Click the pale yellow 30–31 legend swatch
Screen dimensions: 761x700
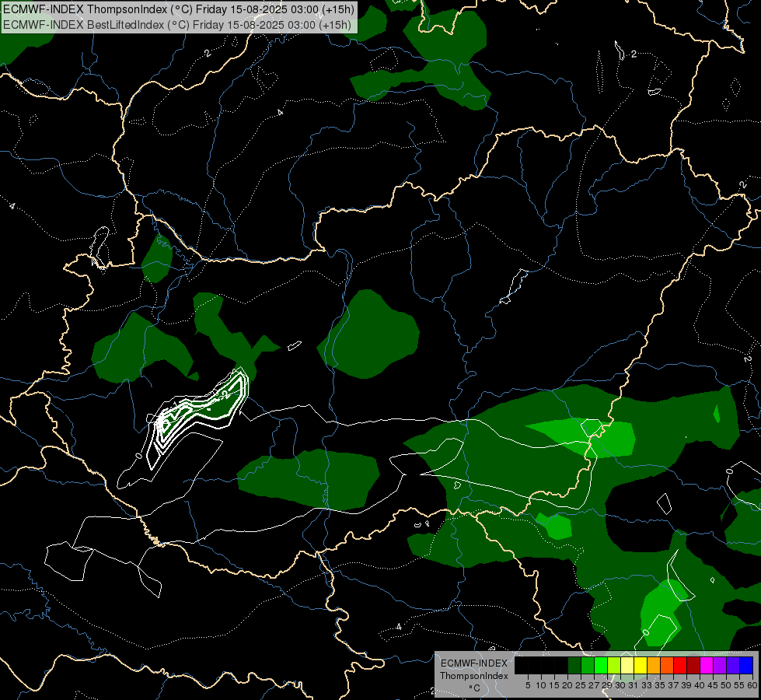627,665
